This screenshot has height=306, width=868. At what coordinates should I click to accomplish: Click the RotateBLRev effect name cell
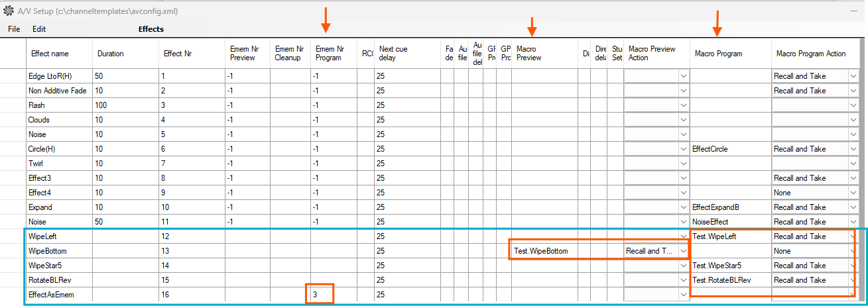(59, 280)
